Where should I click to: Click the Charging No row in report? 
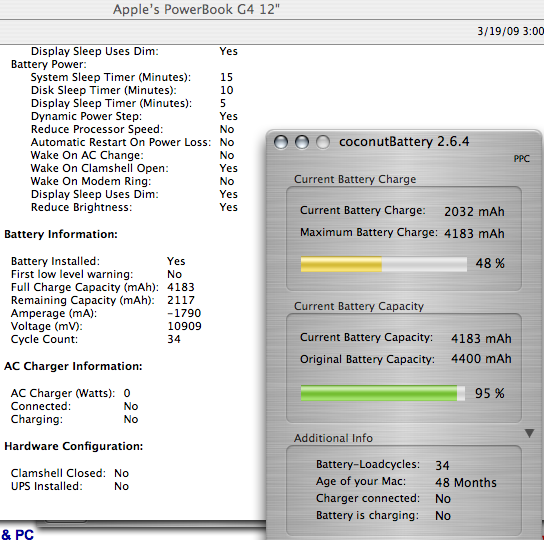(x=75, y=419)
